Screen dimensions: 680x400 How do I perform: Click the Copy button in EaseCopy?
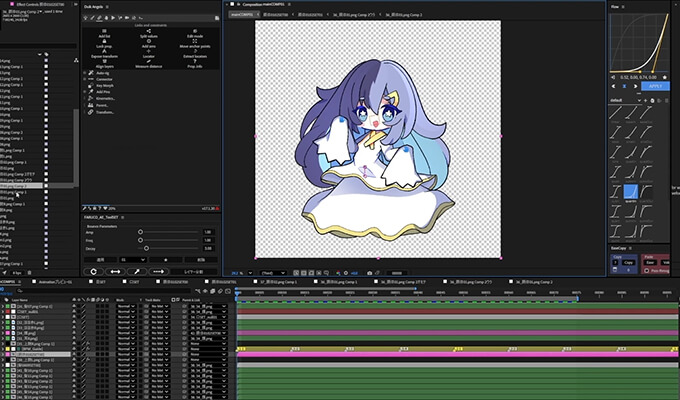[x=629, y=261]
